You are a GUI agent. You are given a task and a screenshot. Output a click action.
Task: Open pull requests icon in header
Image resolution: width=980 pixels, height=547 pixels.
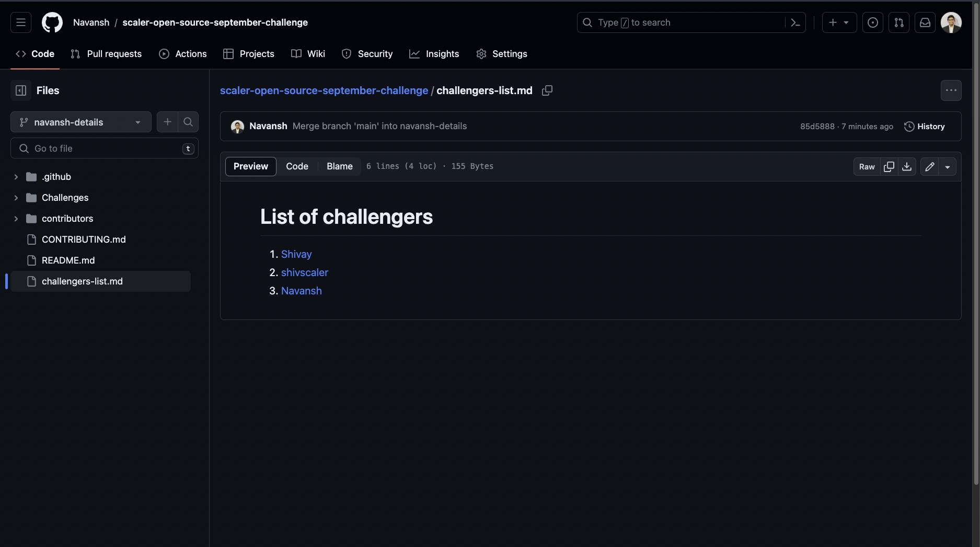pyautogui.click(x=898, y=22)
